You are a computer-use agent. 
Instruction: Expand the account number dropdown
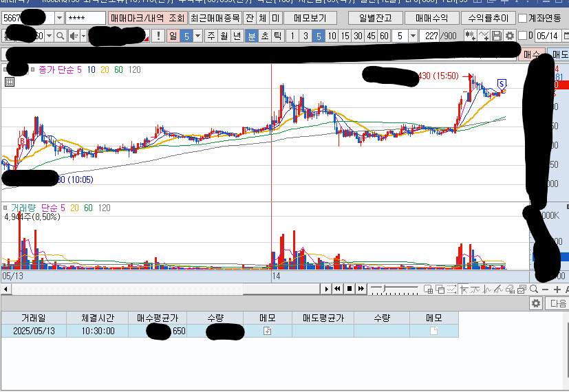pos(59,18)
